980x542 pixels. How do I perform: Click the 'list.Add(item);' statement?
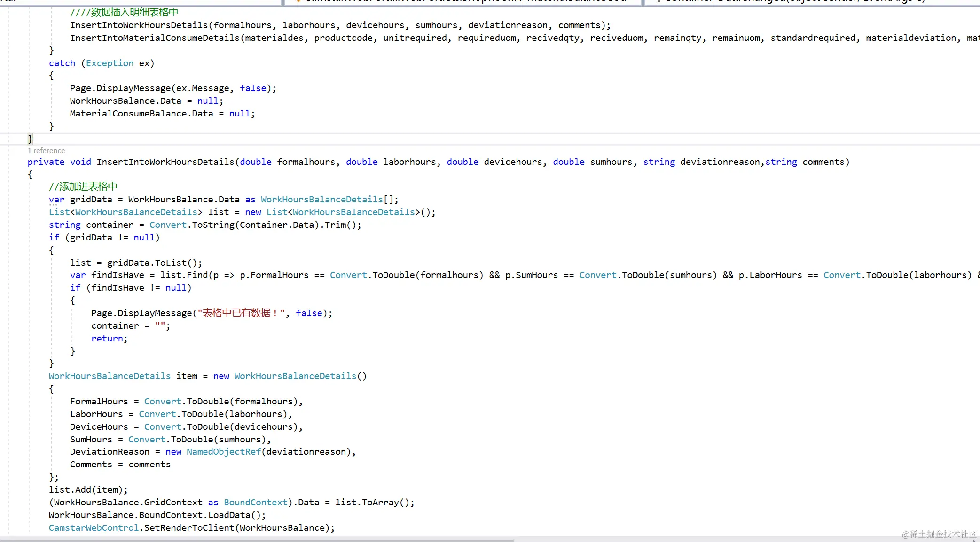(x=88, y=490)
